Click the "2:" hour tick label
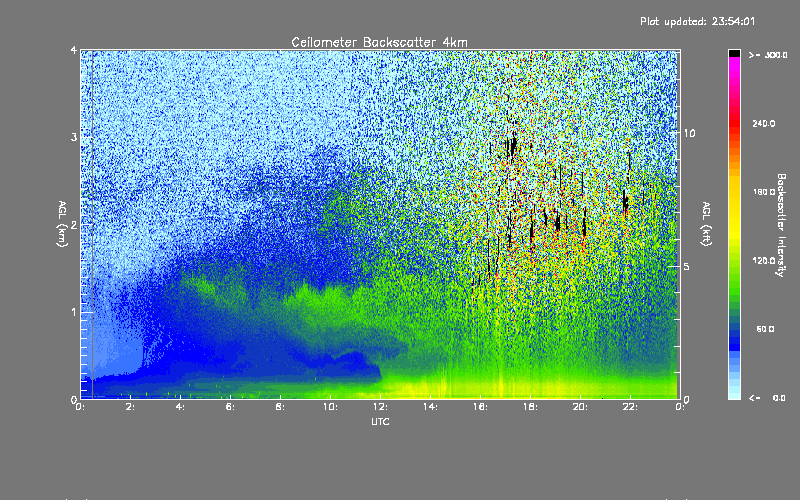Viewport: 800px width, 500px height. (x=130, y=407)
